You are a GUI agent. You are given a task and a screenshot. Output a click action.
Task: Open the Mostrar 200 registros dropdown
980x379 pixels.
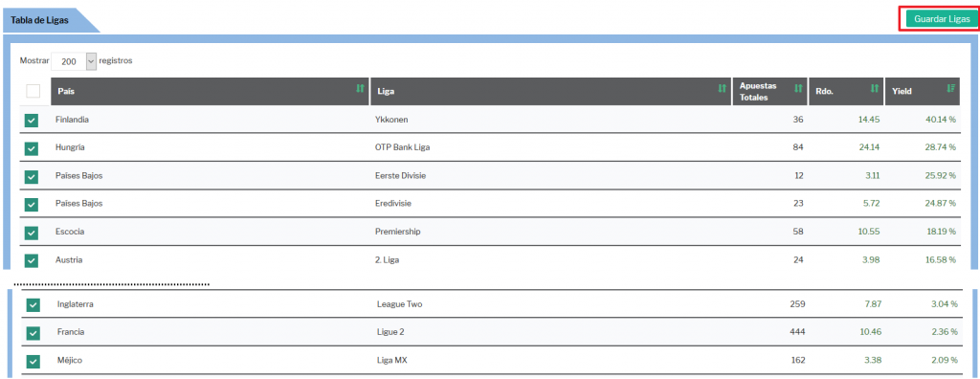[74, 61]
